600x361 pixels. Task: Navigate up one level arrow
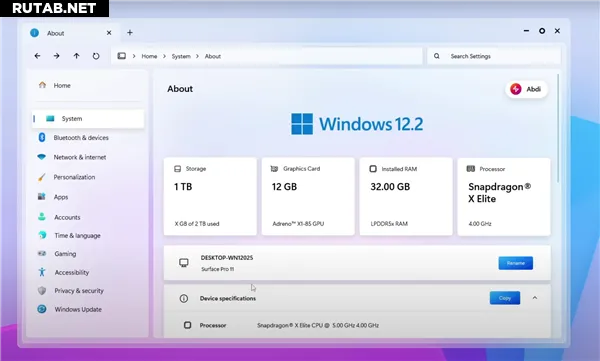pos(77,56)
